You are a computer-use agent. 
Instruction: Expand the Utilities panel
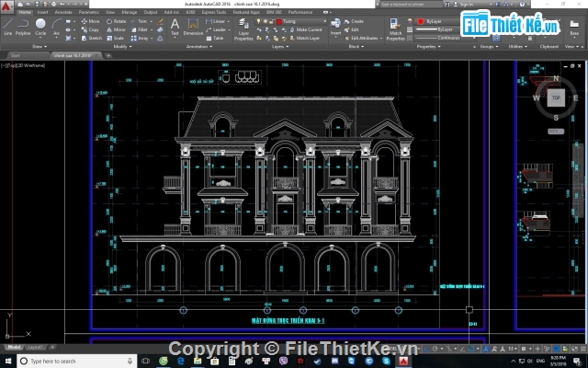tap(518, 47)
